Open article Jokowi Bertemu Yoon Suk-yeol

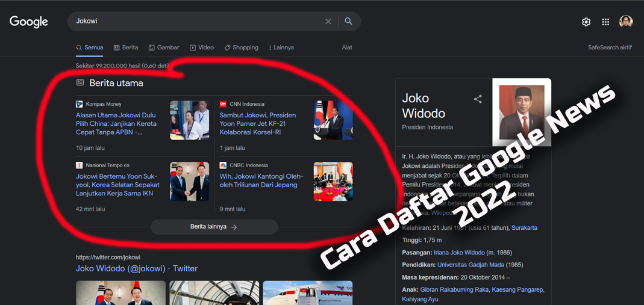tap(117, 185)
